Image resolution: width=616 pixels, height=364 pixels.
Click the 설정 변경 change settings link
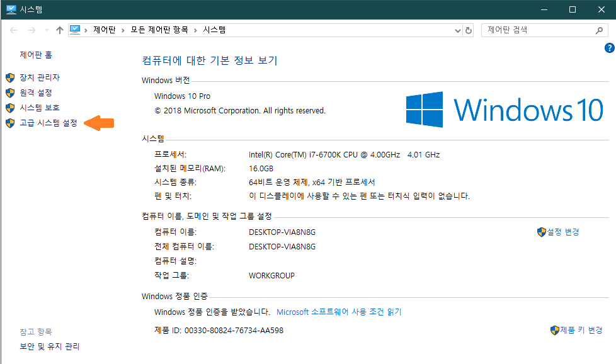tap(563, 232)
